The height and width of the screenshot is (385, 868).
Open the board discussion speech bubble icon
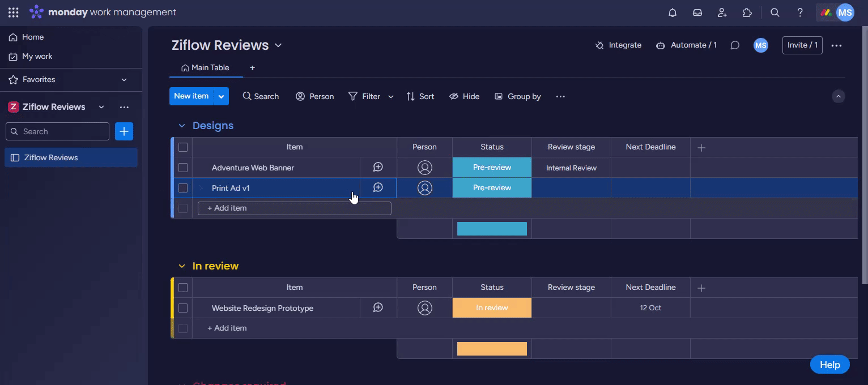(x=735, y=45)
